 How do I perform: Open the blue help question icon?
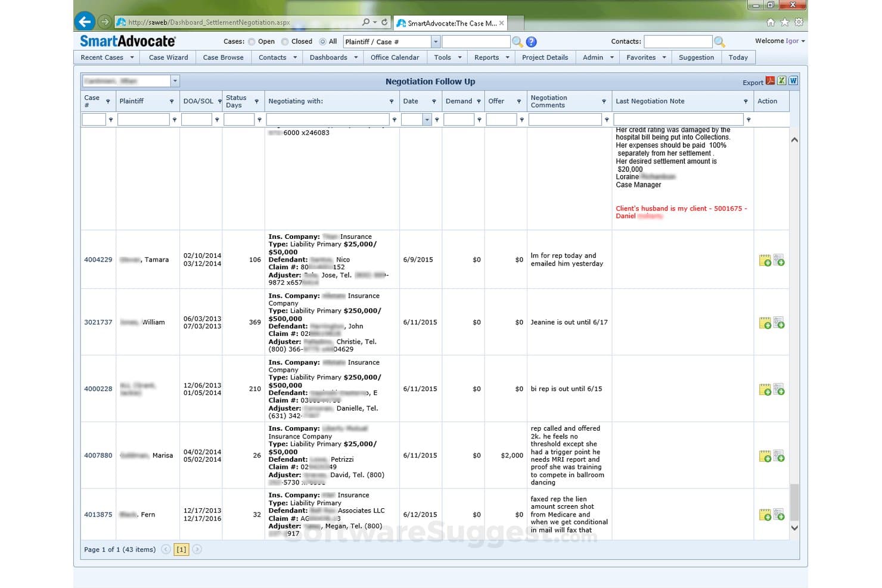pyautogui.click(x=532, y=42)
